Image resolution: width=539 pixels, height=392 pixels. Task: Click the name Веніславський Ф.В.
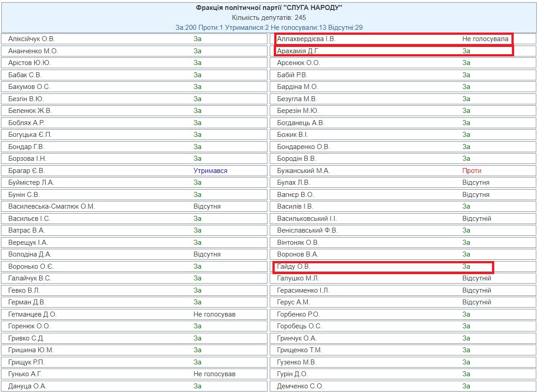307,230
